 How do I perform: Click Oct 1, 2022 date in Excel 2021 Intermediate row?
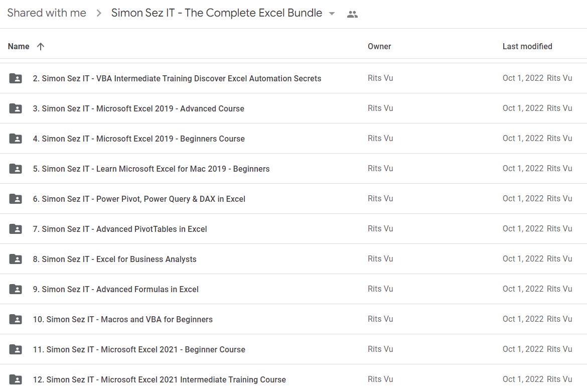[523, 379]
